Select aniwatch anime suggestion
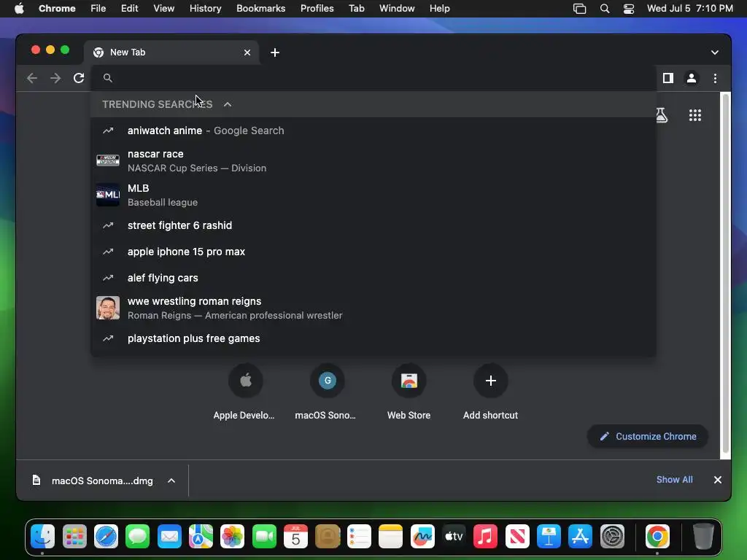The width and height of the screenshot is (747, 560). 373,131
